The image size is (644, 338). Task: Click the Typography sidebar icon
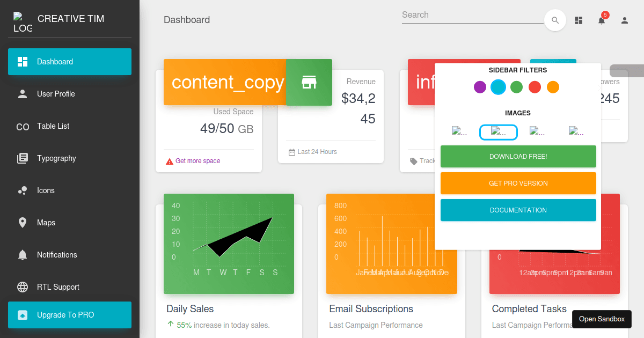tap(22, 158)
